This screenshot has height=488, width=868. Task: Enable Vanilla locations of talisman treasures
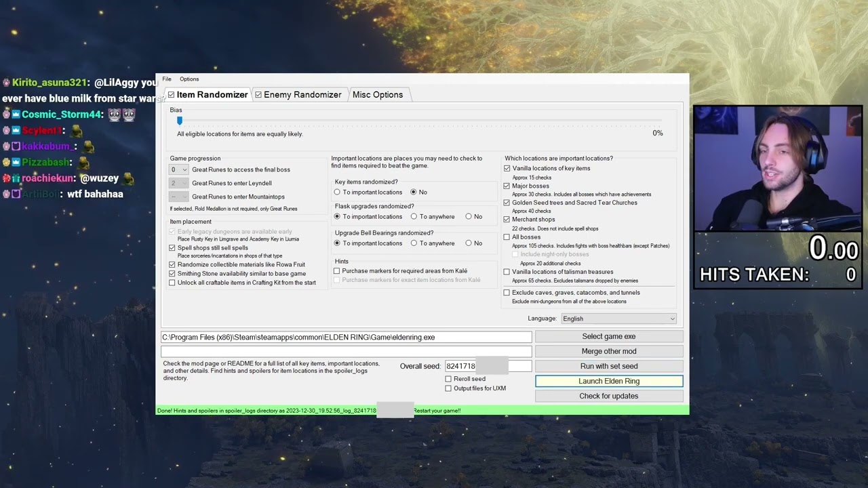click(507, 272)
